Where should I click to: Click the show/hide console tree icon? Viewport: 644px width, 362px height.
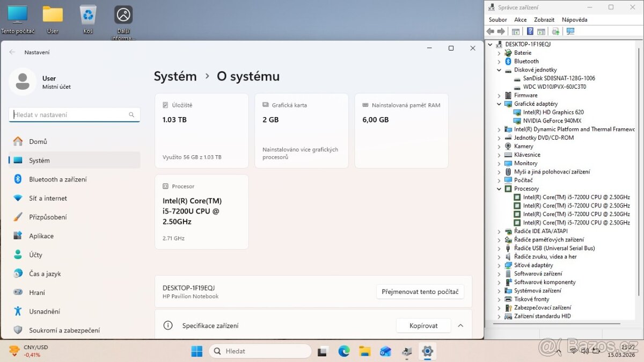click(x=516, y=31)
